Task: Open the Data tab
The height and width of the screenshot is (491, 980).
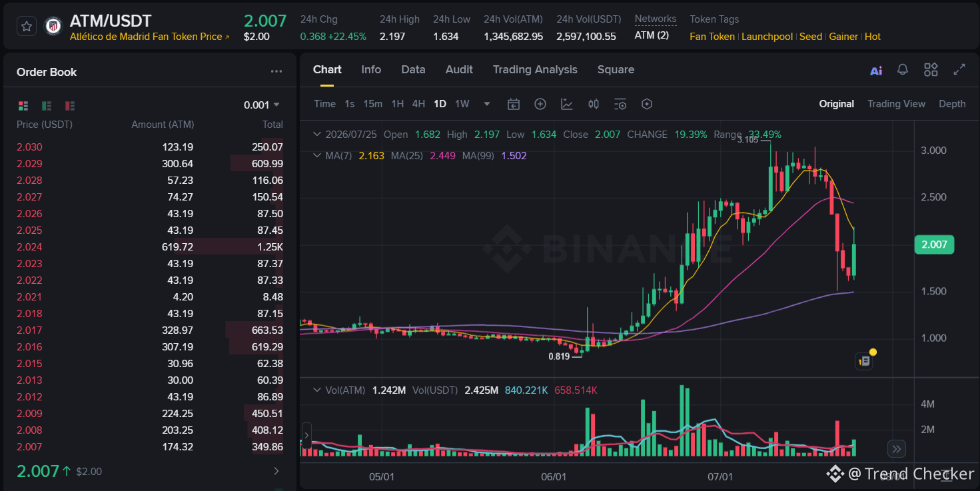Action: tap(413, 69)
